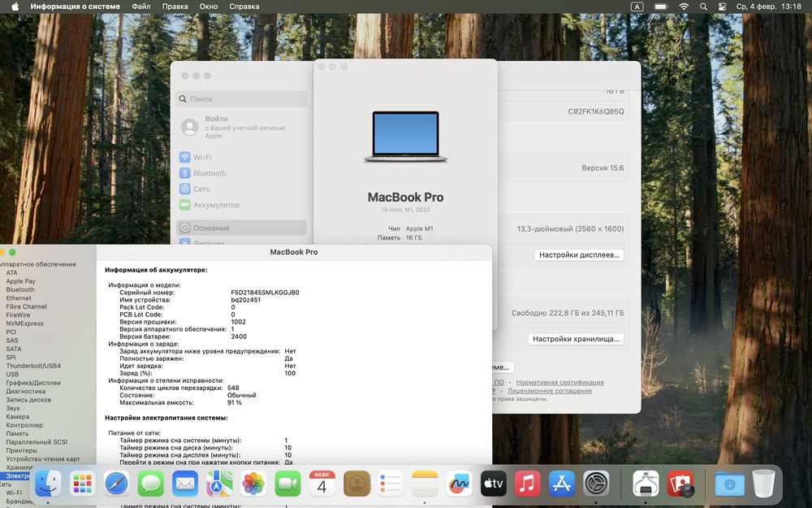Select Fibre Channel in hardware list
Viewport: 812px width, 508px height.
click(x=27, y=306)
